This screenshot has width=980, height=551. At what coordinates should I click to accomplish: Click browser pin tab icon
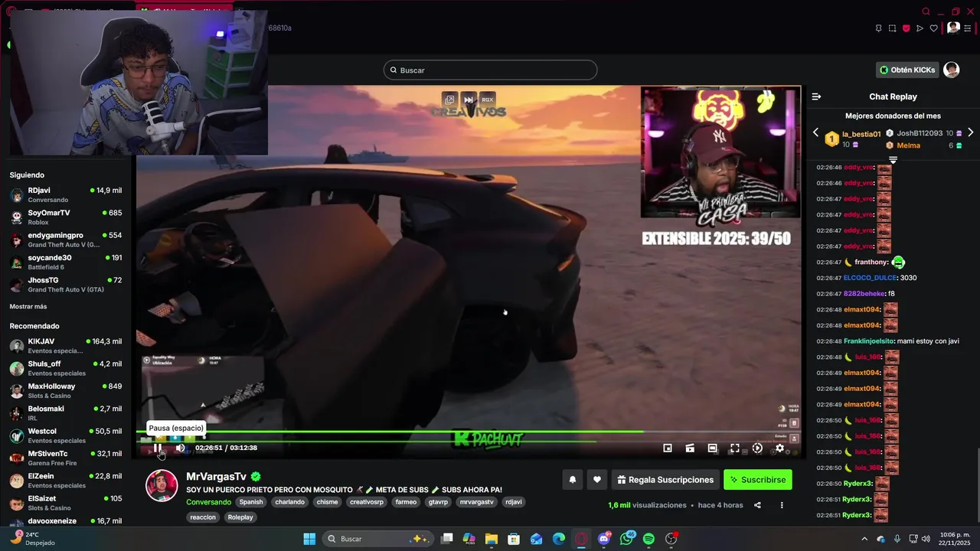878,28
